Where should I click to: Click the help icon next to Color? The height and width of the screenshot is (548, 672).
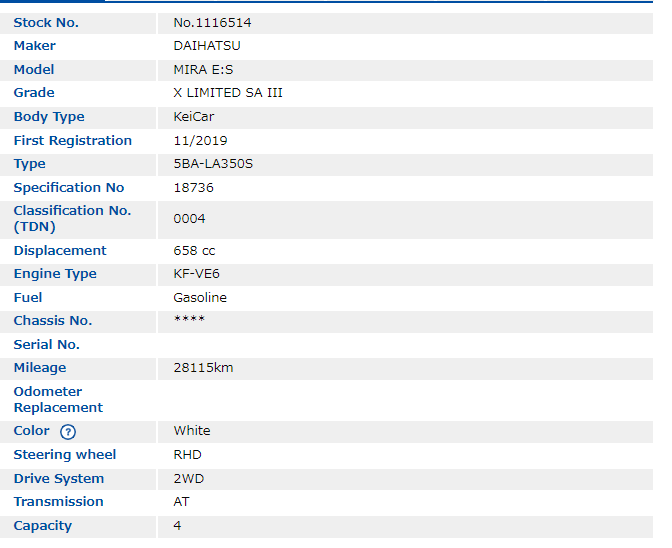[68, 432]
